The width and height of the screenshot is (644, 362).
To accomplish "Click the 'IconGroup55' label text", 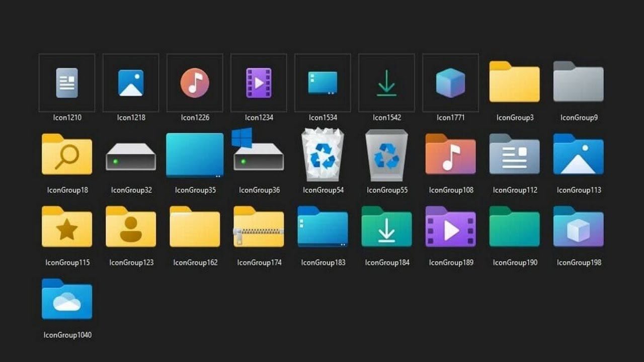I will (x=386, y=190).
